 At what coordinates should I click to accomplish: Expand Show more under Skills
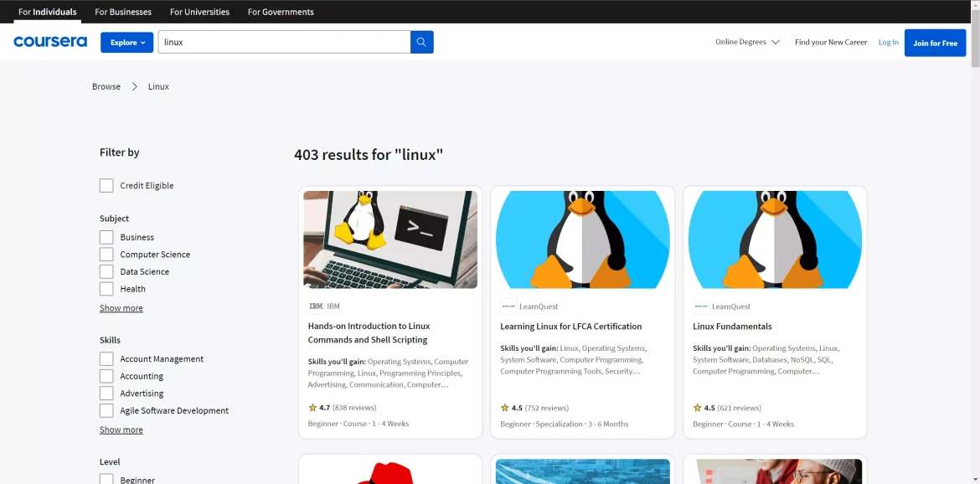coord(121,430)
